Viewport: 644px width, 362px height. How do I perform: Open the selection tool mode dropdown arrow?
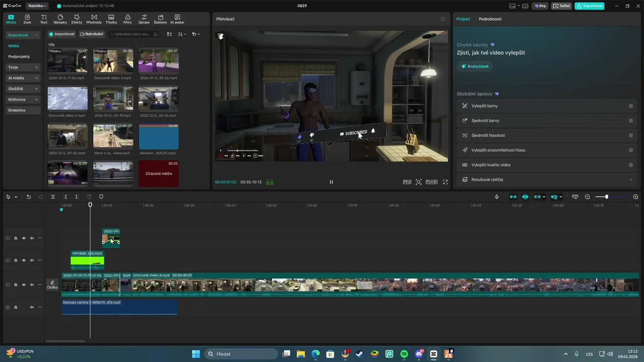pos(16,197)
